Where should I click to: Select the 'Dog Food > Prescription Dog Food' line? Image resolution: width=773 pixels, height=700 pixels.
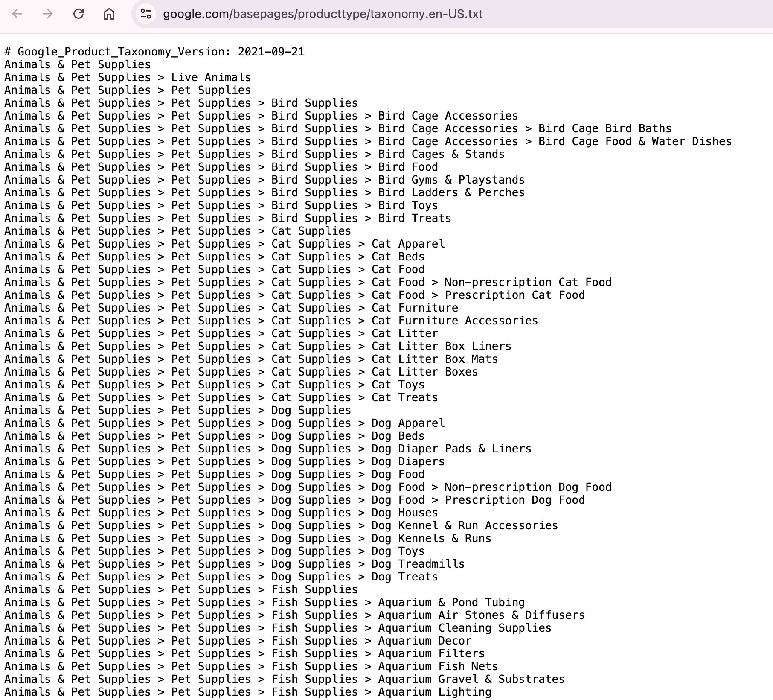295,500
